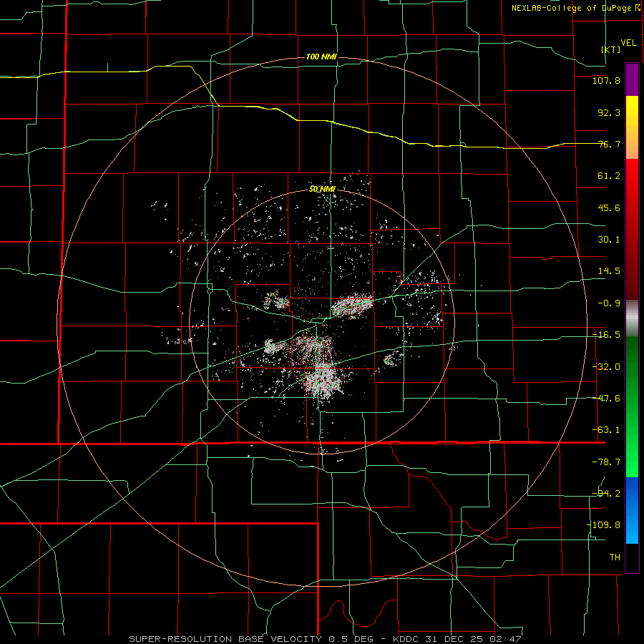Image resolution: width=644 pixels, height=644 pixels.
Task: Pick the gray segment of the color bar
Action: pyautogui.click(x=632, y=318)
